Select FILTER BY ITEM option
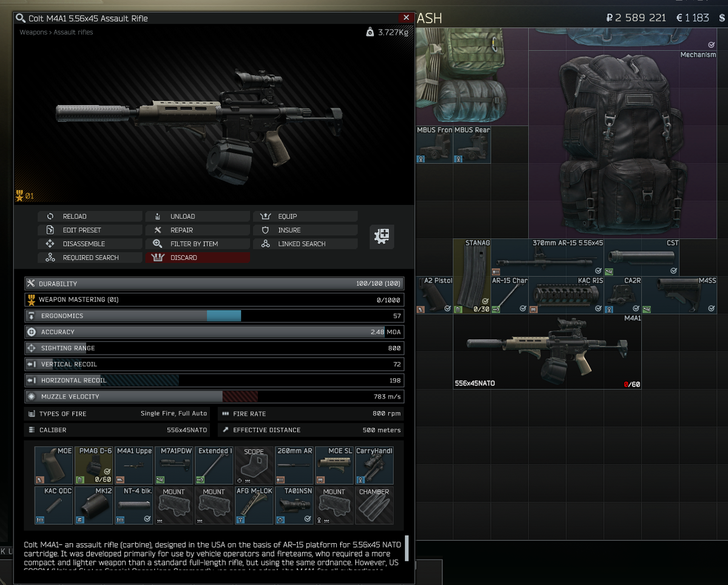The height and width of the screenshot is (585, 728). tap(197, 244)
